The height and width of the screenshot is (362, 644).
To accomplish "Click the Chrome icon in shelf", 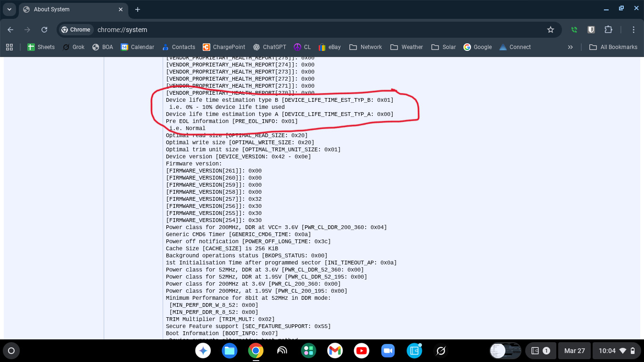I will click(x=256, y=351).
